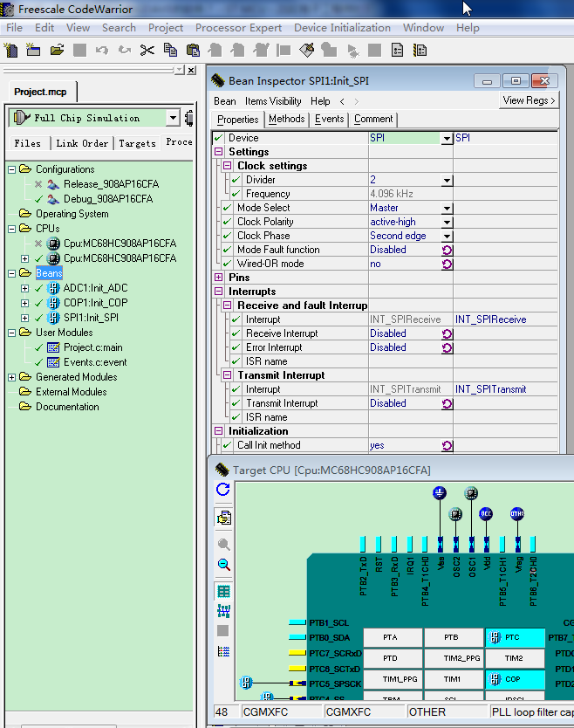Switch to the Targets tab
The height and width of the screenshot is (728, 574).
pos(137,143)
